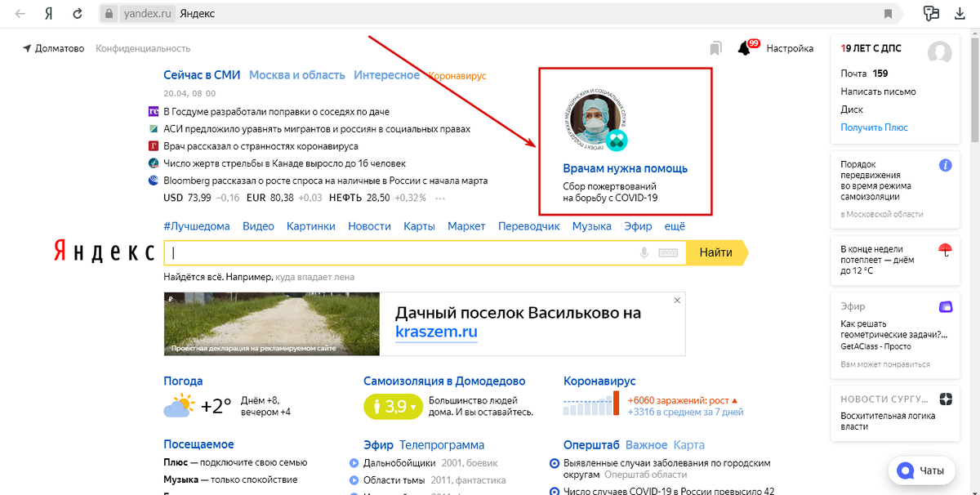Click the weather cloud-sun icon
Image resolution: width=980 pixels, height=495 pixels.
180,405
